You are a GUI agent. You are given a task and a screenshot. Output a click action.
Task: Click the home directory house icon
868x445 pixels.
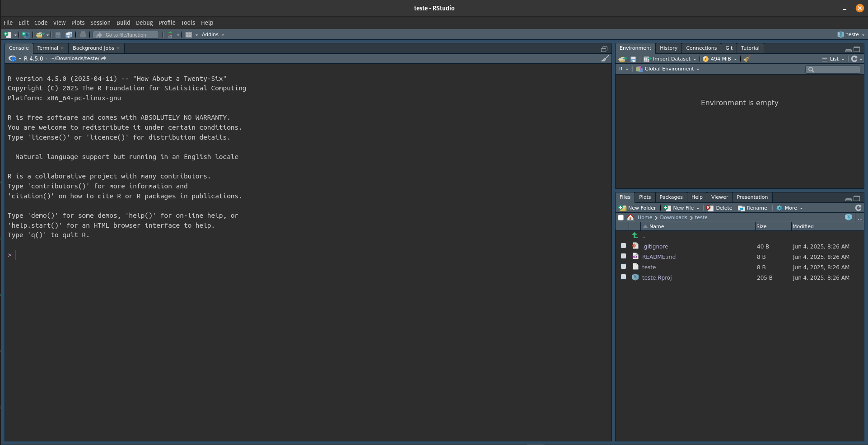[x=630, y=218]
